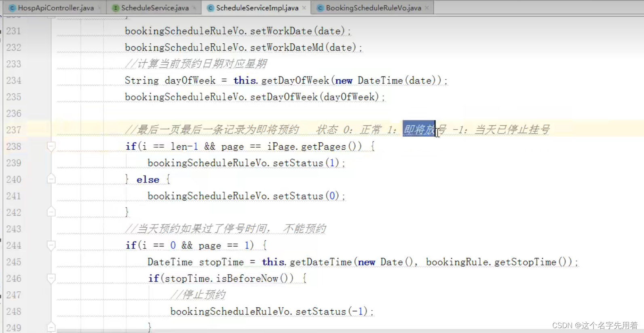Screen dimensions: 644x333
Task: Click the comment 当天预约如果过了停号时间
Action: pyautogui.click(x=202, y=229)
